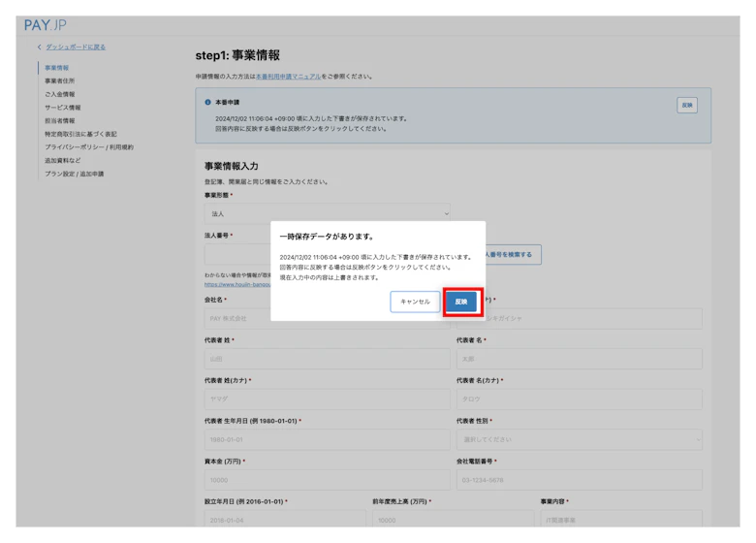756x543 pixels.
Task: Click the 代表者 姓 input field
Action: pyautogui.click(x=327, y=360)
